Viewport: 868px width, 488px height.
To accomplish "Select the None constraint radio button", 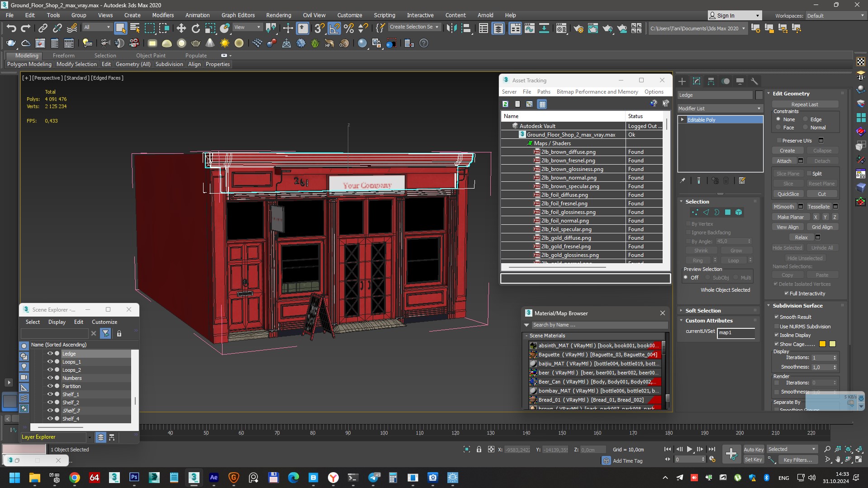I will pos(778,119).
